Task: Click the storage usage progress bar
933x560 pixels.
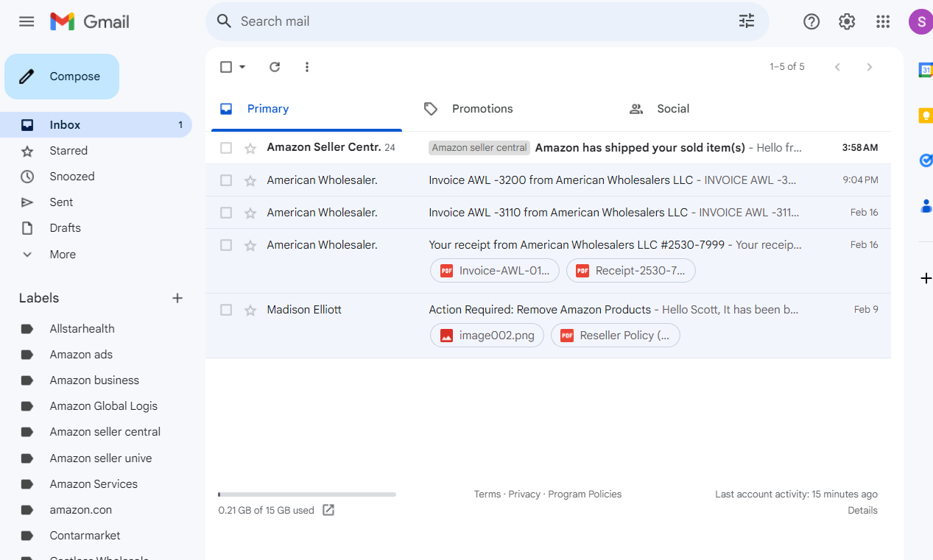Action: 307,495
